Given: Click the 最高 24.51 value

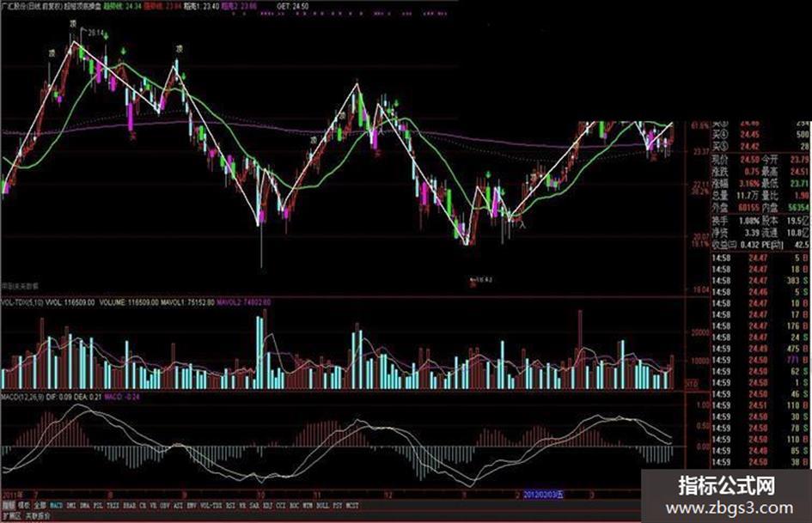Looking at the screenshot, I should pos(800,172).
